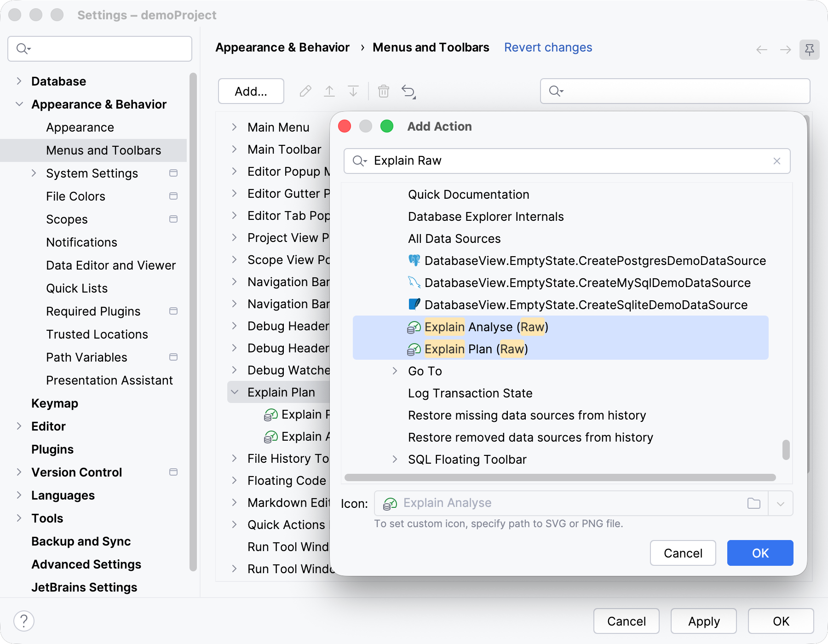Screen dimensions: 828x644
Task: Select Quick Documentation action
Action: pyautogui.click(x=468, y=195)
